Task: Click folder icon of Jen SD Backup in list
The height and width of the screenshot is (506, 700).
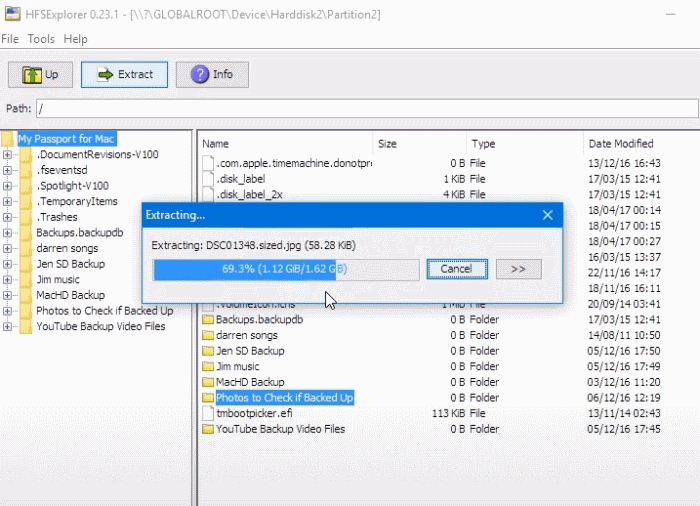Action: 208,351
